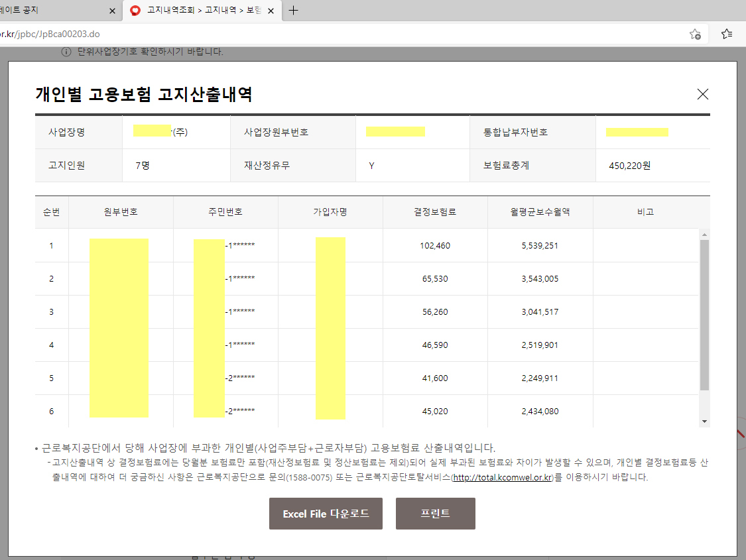Click the table scrollbar down arrow
The width and height of the screenshot is (746, 560).
tap(704, 421)
